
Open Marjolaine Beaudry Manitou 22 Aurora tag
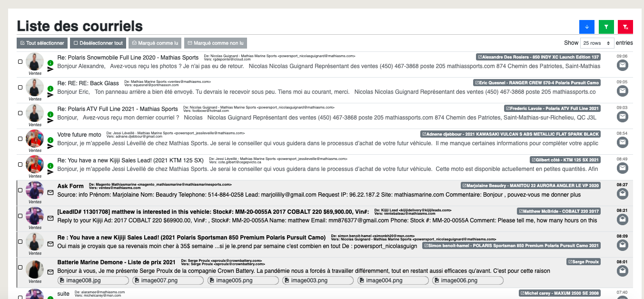pyautogui.click(x=531, y=185)
